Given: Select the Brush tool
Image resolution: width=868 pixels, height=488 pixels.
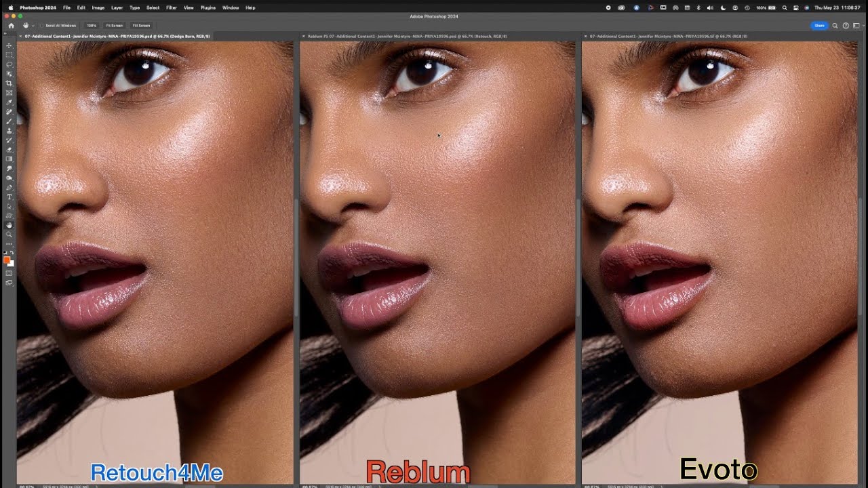Looking at the screenshot, I should pos(9,121).
